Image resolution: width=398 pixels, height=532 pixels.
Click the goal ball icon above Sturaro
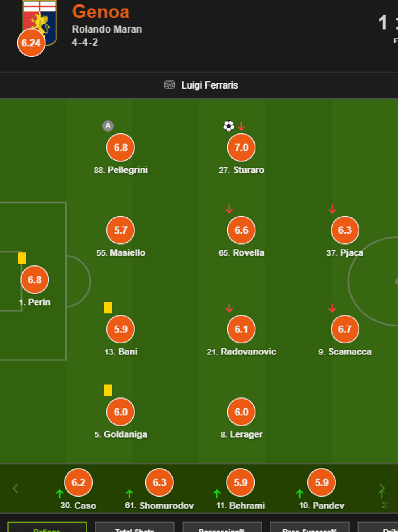(x=229, y=126)
